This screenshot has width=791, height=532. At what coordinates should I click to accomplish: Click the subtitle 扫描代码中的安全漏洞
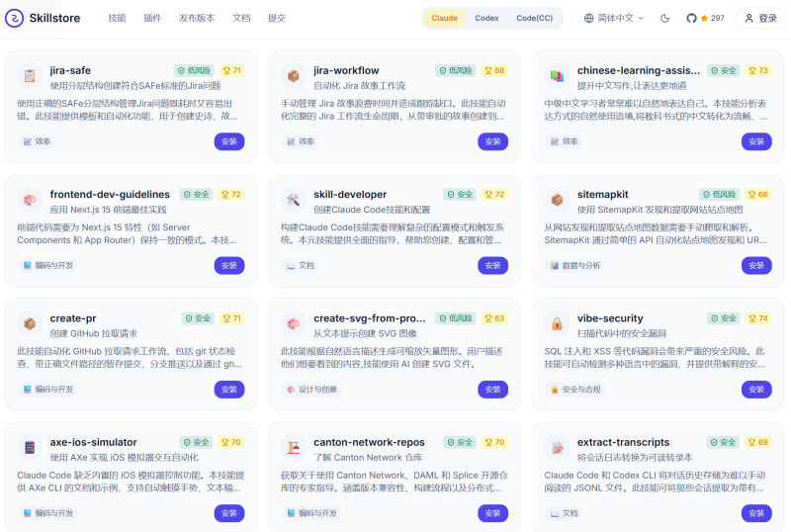[x=622, y=333]
